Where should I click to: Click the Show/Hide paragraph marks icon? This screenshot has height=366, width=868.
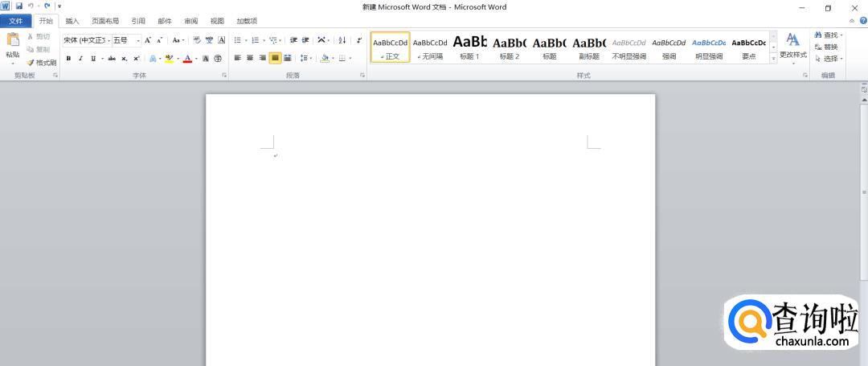358,40
